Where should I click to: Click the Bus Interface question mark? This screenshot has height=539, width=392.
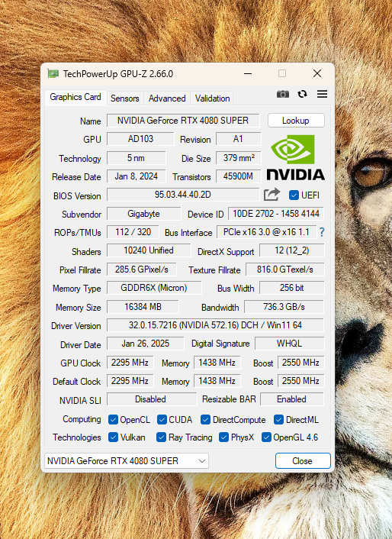[x=322, y=232]
